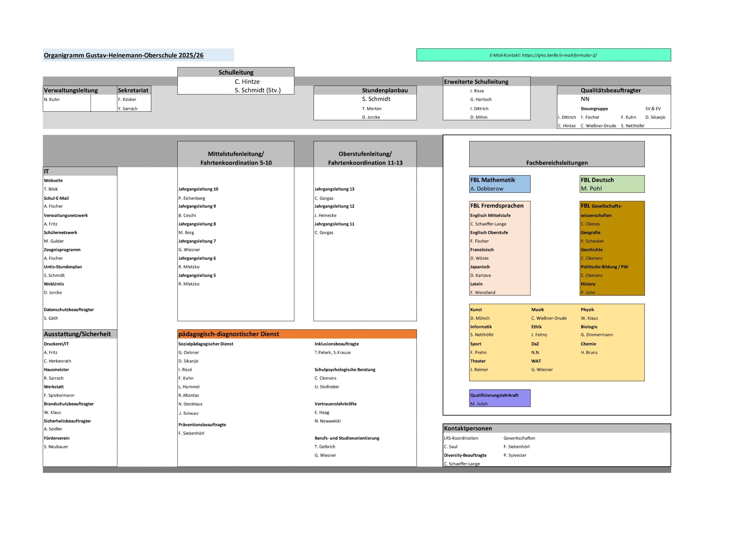Select the Organigramm Gustav-Heinemann-Oberschule title
The height and width of the screenshot is (534, 756).
click(x=123, y=55)
